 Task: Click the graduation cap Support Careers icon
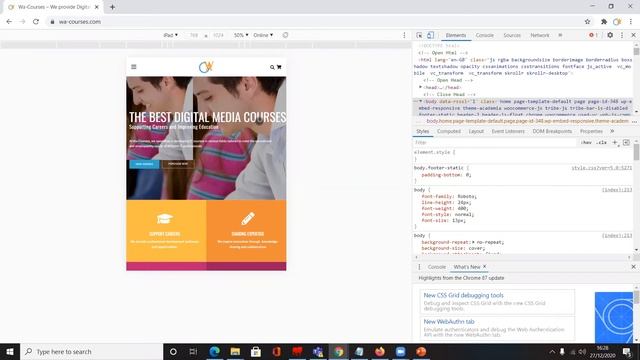point(165,219)
